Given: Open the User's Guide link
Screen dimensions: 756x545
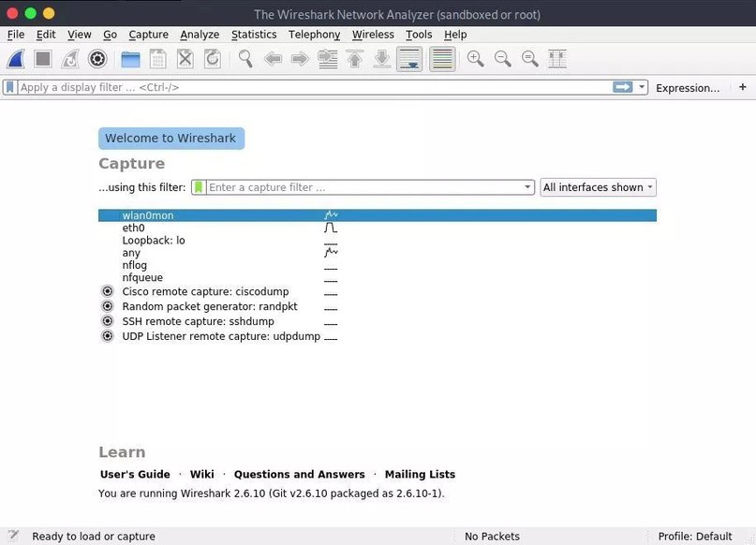Looking at the screenshot, I should pos(135,474).
